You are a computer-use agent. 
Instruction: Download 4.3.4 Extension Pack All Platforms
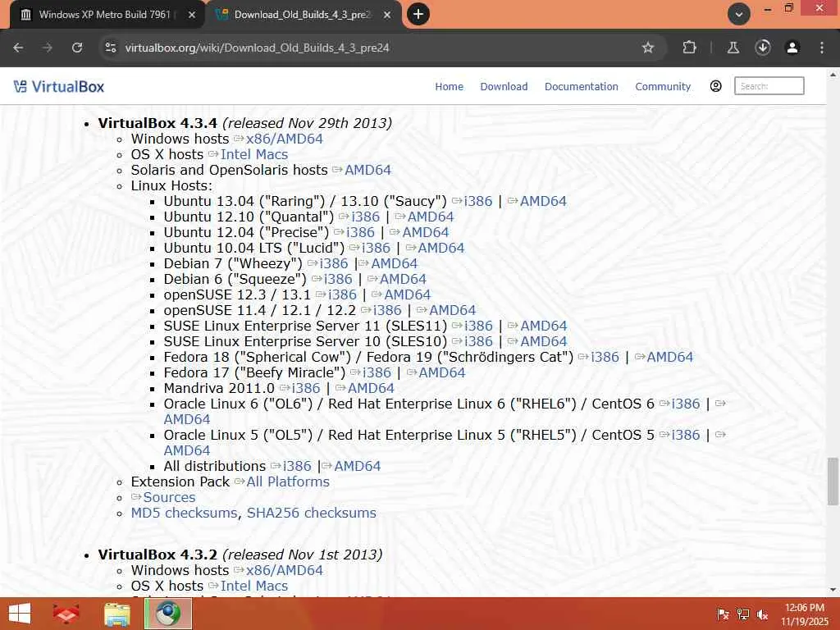click(x=288, y=481)
